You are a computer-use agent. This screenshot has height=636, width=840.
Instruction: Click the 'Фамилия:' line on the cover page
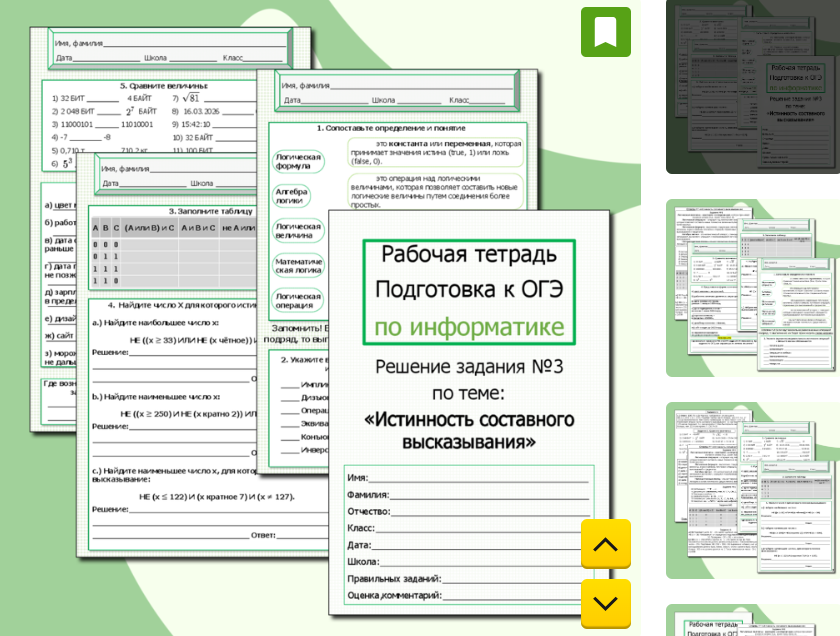click(x=468, y=495)
